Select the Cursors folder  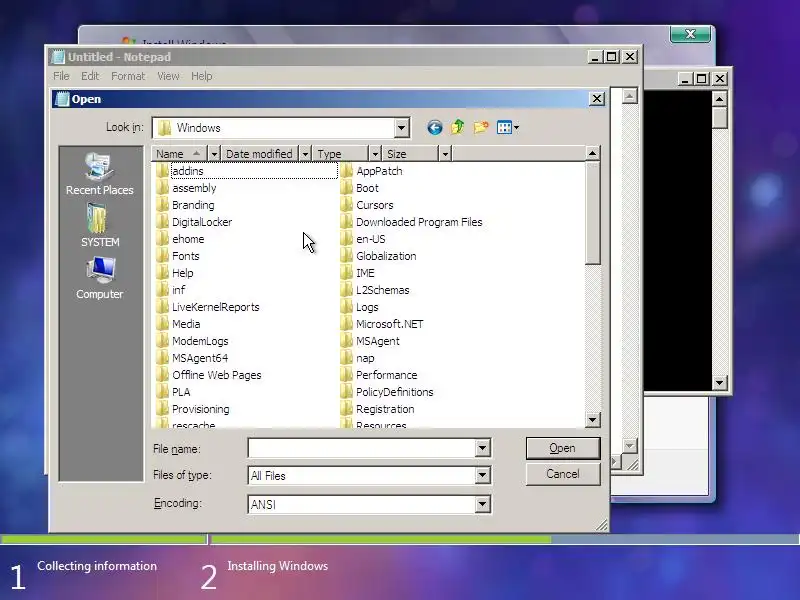[x=367, y=205]
